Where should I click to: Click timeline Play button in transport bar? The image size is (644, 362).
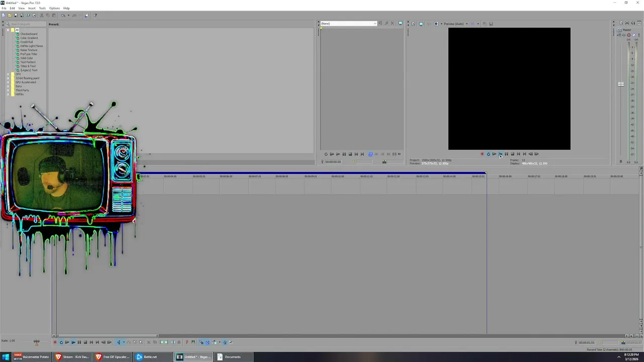(73, 342)
